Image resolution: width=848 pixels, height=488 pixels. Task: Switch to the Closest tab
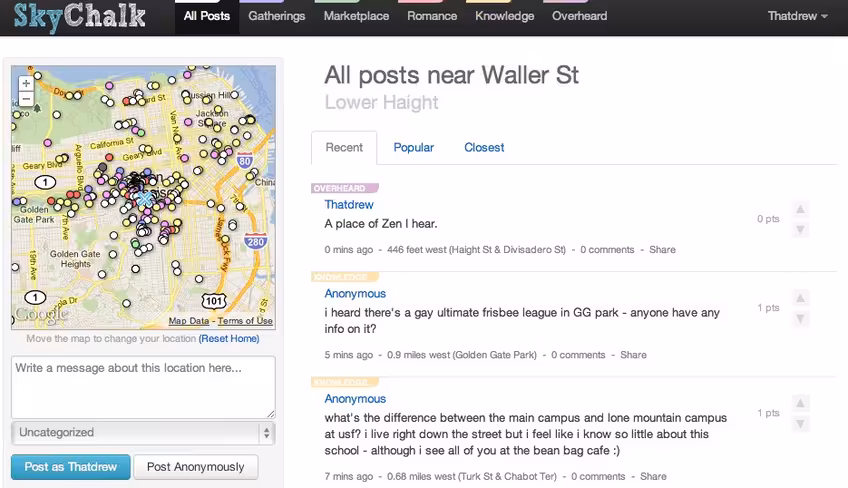click(484, 148)
